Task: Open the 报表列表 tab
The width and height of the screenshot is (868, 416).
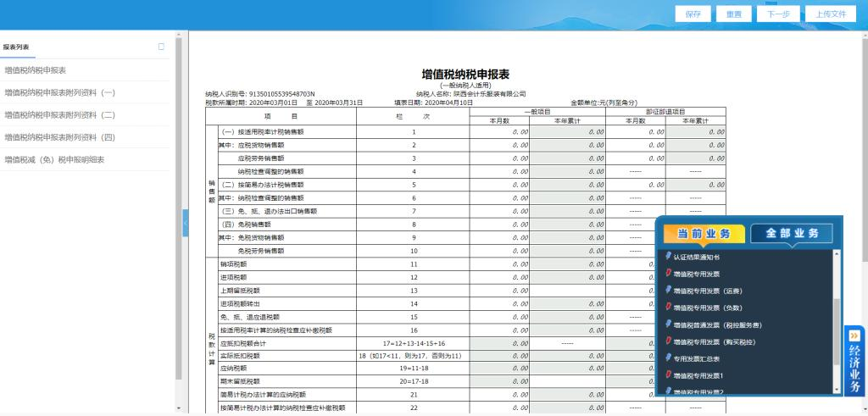Action: (x=16, y=47)
